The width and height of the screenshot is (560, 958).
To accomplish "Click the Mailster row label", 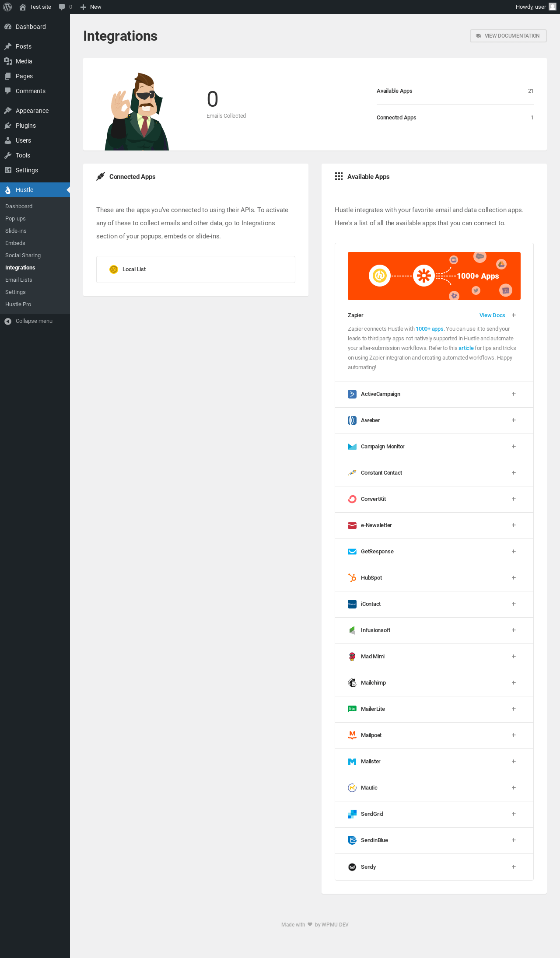I will tap(371, 762).
